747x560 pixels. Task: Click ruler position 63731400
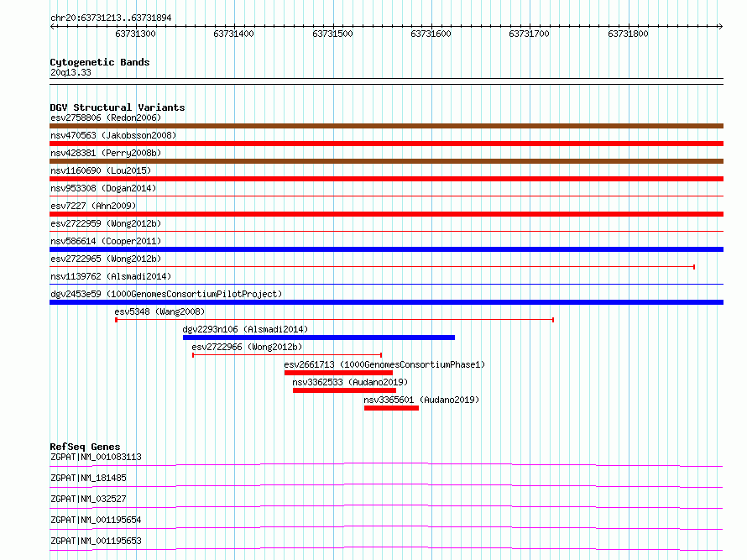[233, 34]
